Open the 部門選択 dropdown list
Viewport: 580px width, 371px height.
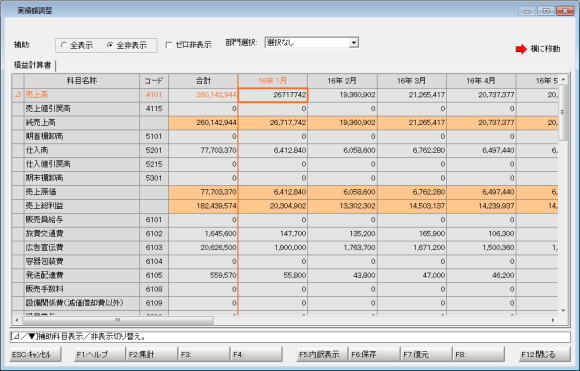pos(354,43)
